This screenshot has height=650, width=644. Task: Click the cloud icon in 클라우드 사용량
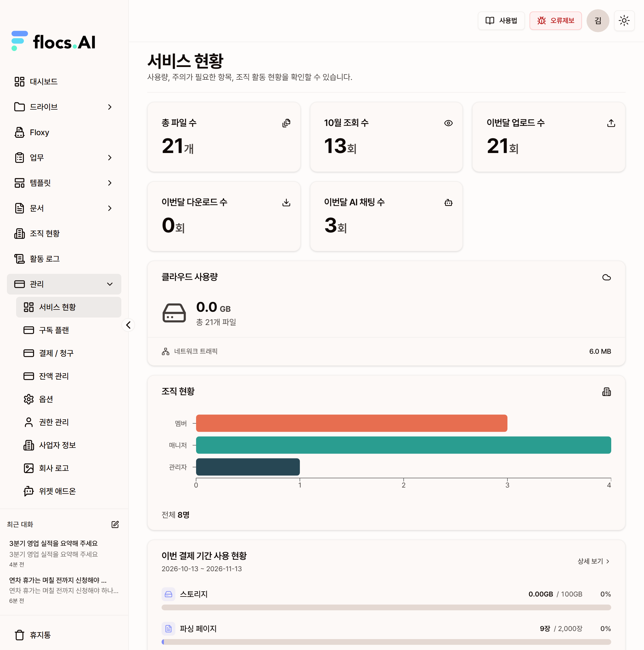click(606, 277)
